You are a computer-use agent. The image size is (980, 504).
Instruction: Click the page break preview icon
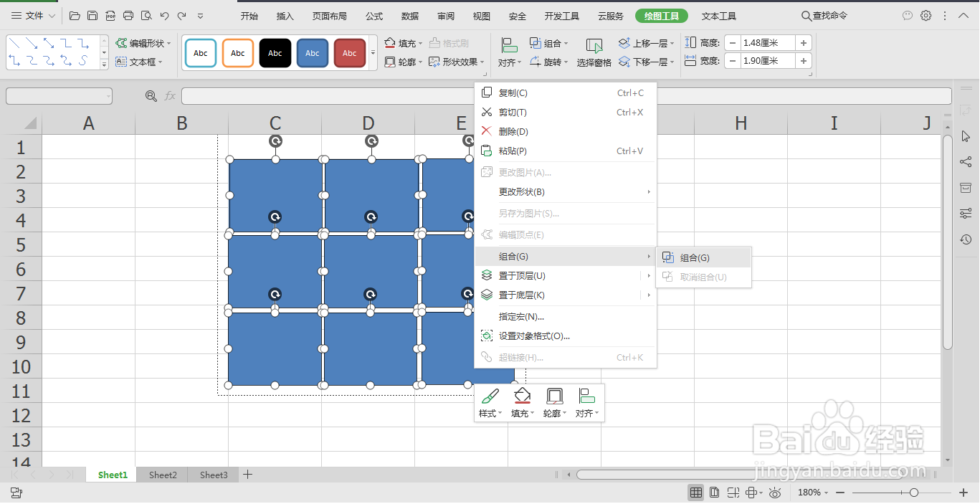(733, 493)
